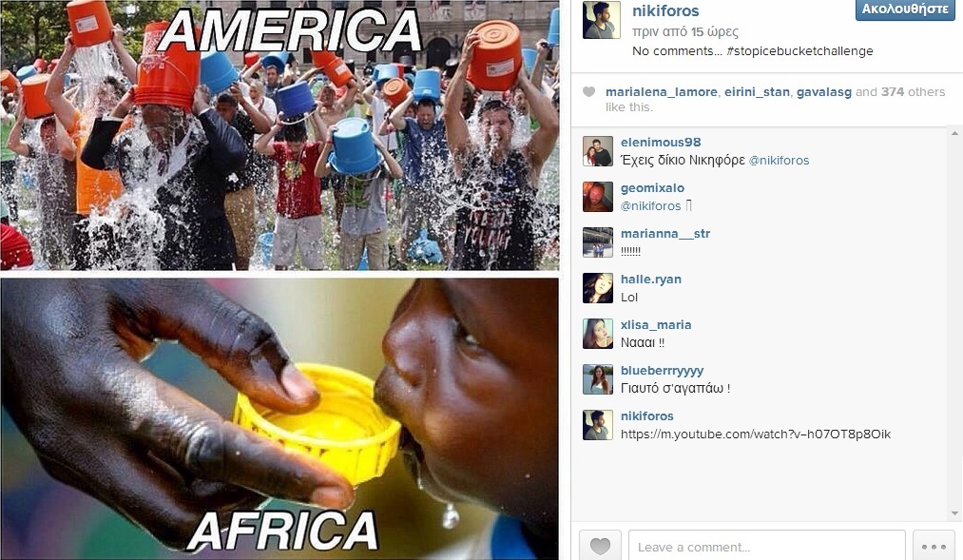Open the #stopicebucketchallenge hashtag link
963x560 pixels.
click(799, 51)
